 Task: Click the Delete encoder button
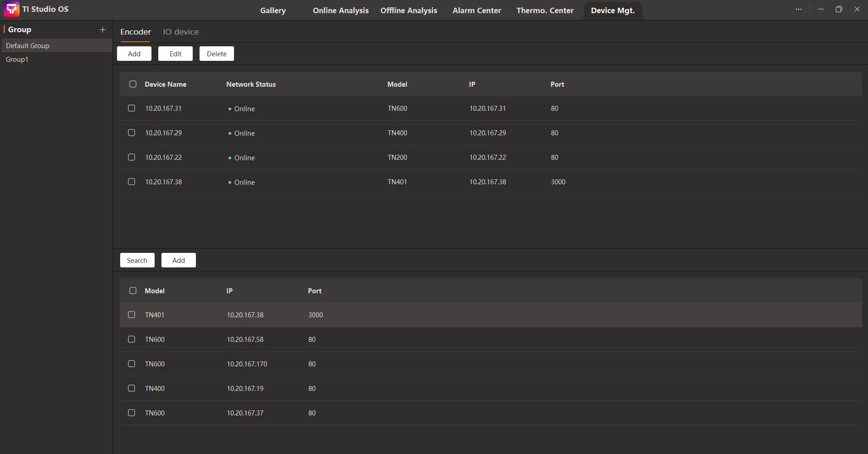pos(216,54)
